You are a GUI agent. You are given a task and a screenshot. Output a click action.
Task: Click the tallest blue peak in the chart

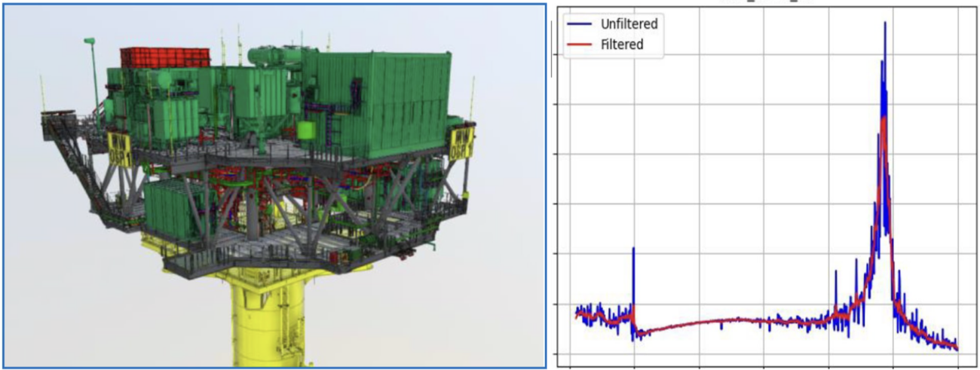point(884,23)
